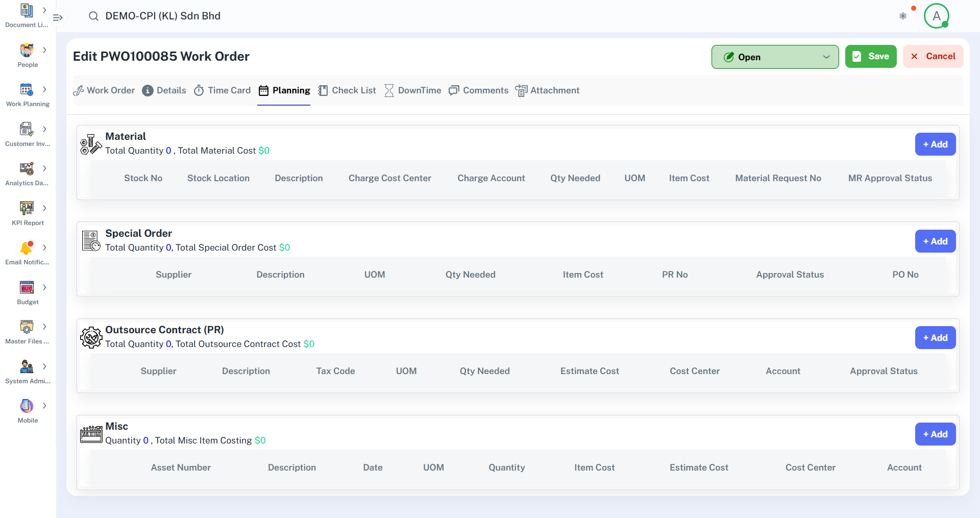Expand the Master Files sidebar chevron
Viewport: 980px width, 518px height.
pos(44,327)
